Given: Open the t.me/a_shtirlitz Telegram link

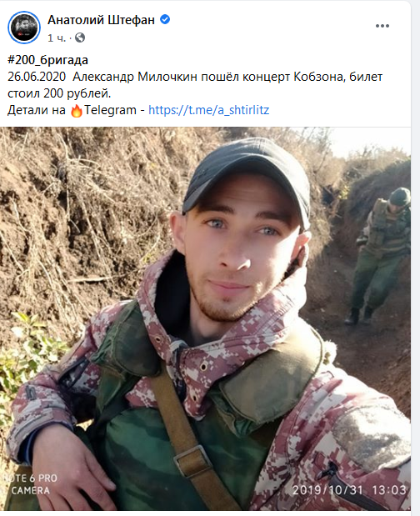Looking at the screenshot, I should pyautogui.click(x=209, y=109).
